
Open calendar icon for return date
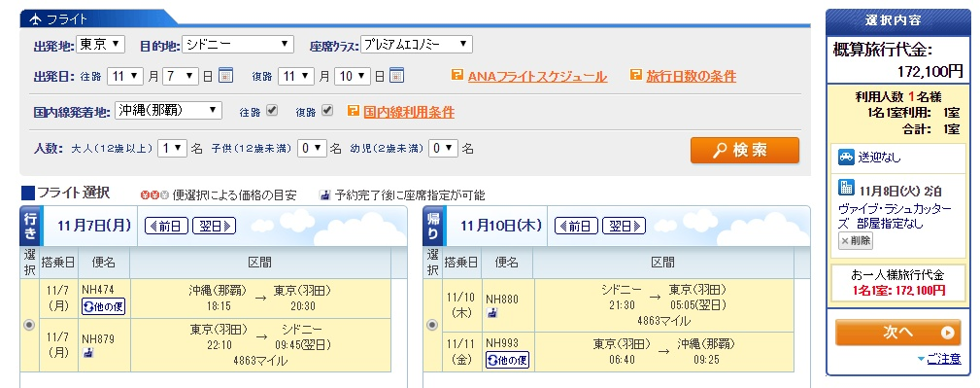pos(397,76)
